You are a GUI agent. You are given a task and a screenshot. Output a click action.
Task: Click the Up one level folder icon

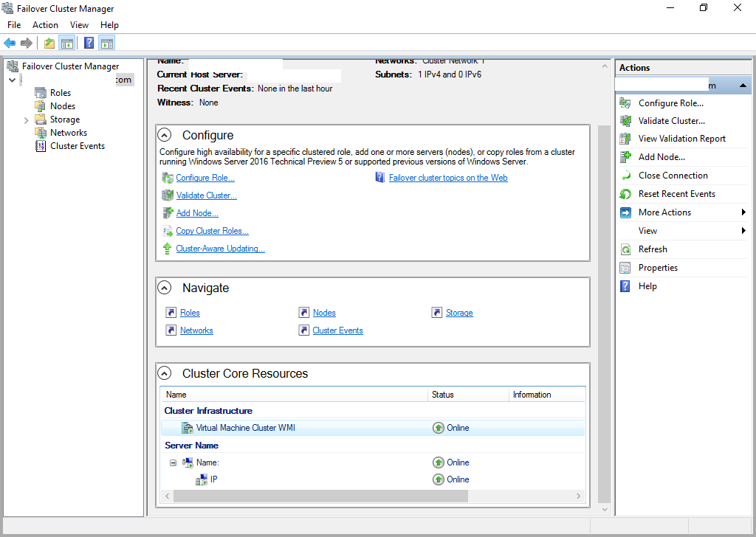coord(49,44)
